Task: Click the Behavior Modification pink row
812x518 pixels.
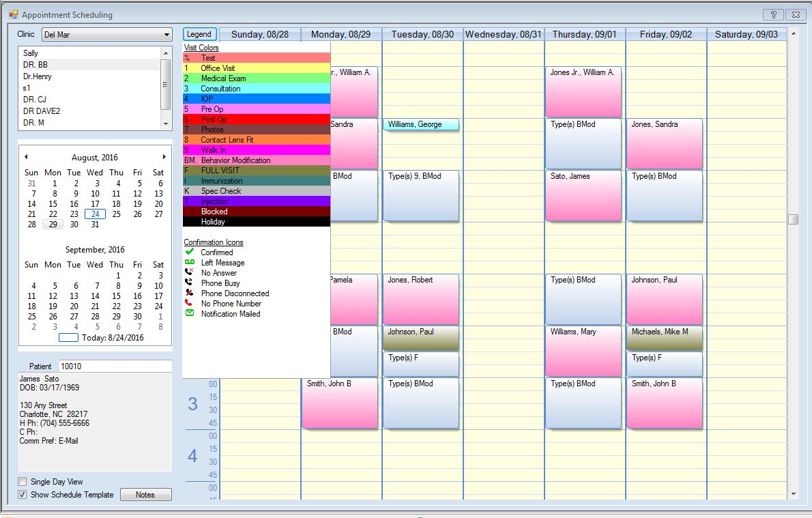Action: [257, 160]
